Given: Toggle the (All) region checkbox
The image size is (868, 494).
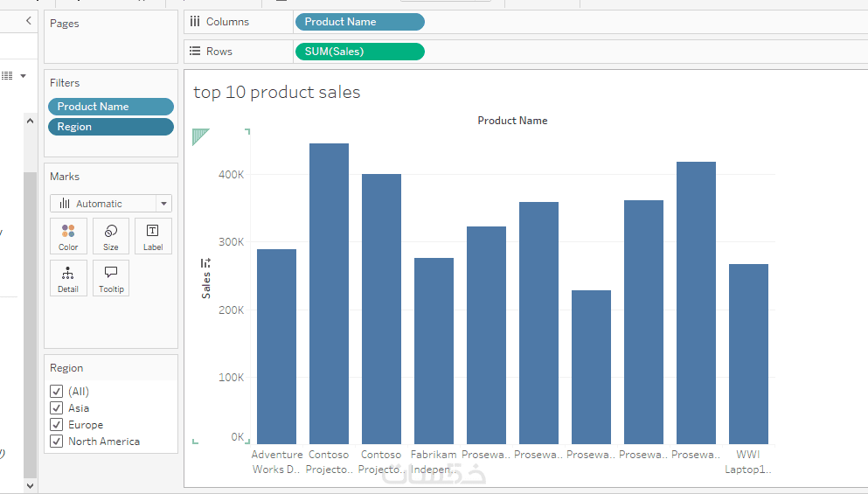Looking at the screenshot, I should tap(57, 392).
